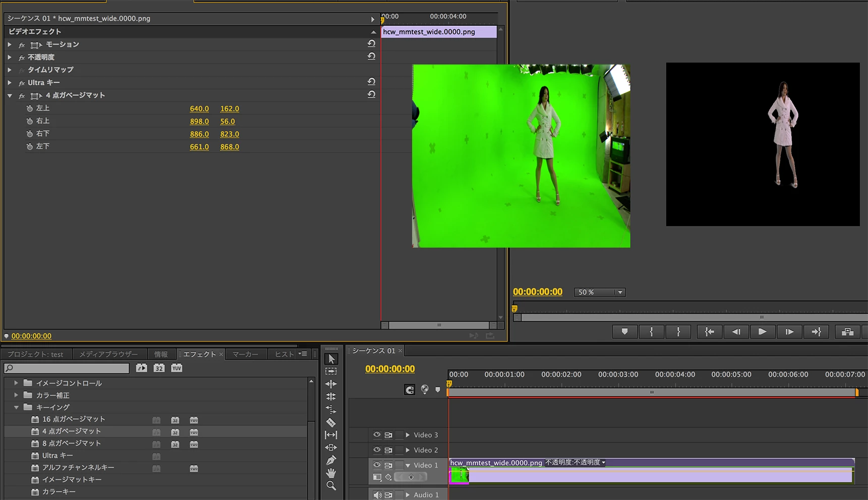The width and height of the screenshot is (868, 500).
Task: Select the Slide tool
Action: pyautogui.click(x=331, y=448)
